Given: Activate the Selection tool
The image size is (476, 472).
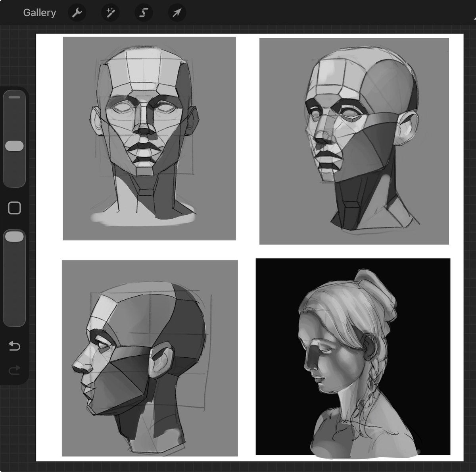Looking at the screenshot, I should (144, 13).
